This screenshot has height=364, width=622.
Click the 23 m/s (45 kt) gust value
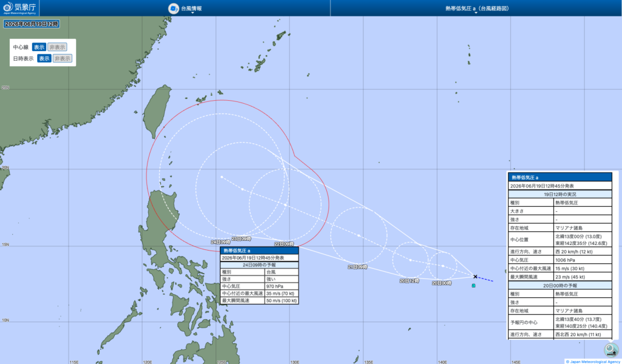point(583,277)
